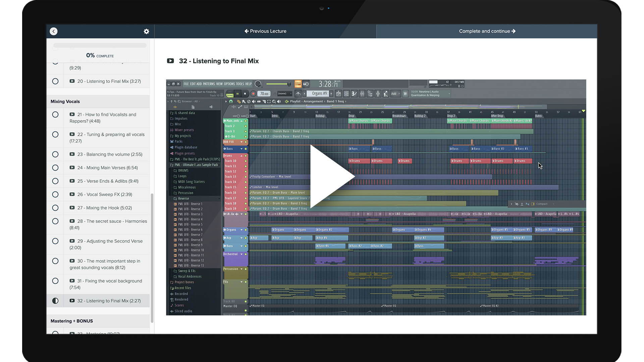The height and width of the screenshot is (362, 644).
Task: Toggle completion circle for 26 Vocal Sweep FX
Action: (55, 194)
